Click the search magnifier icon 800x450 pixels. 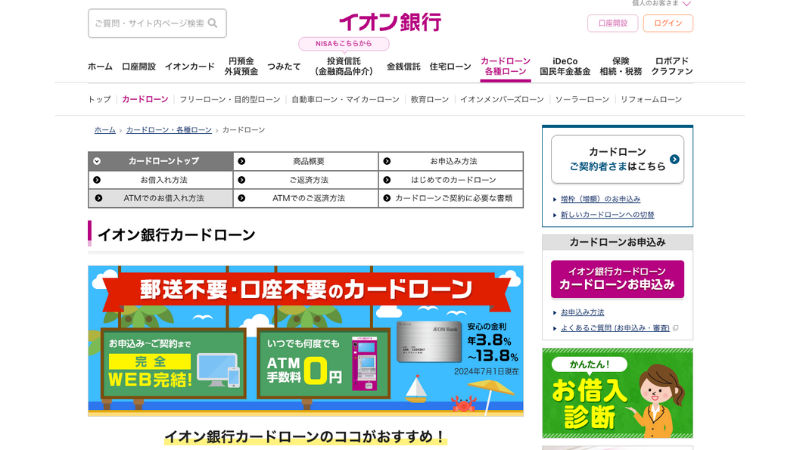click(x=213, y=23)
